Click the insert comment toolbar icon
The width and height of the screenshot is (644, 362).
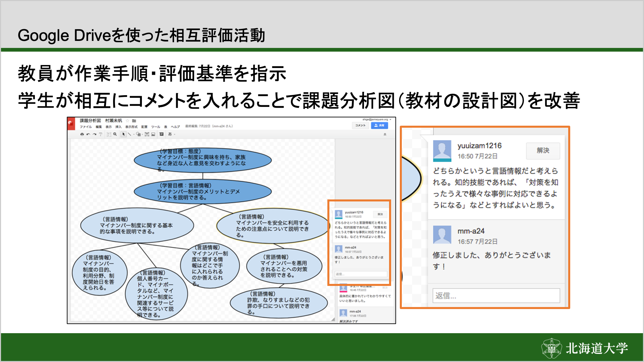pyautogui.click(x=161, y=134)
